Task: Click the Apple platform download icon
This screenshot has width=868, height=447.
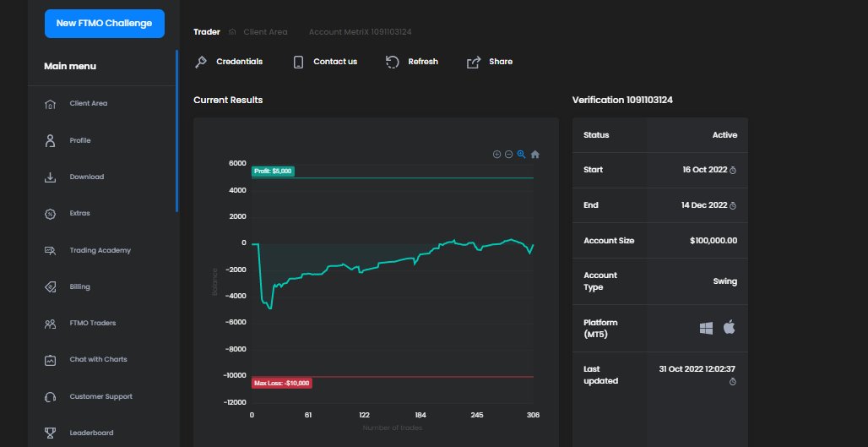Action: (x=729, y=327)
